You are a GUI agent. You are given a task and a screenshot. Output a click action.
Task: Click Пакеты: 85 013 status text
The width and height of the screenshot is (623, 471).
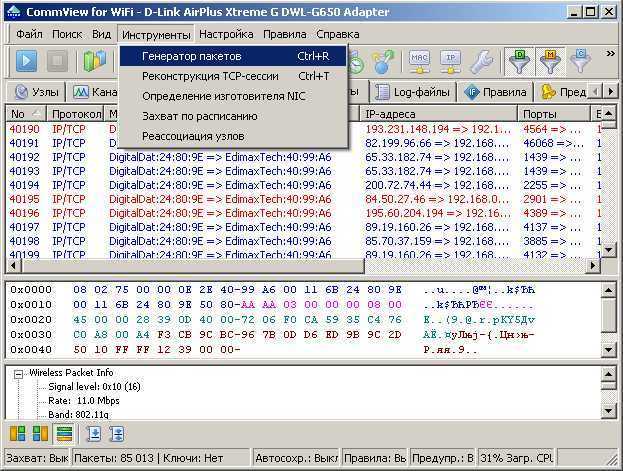(x=114, y=458)
